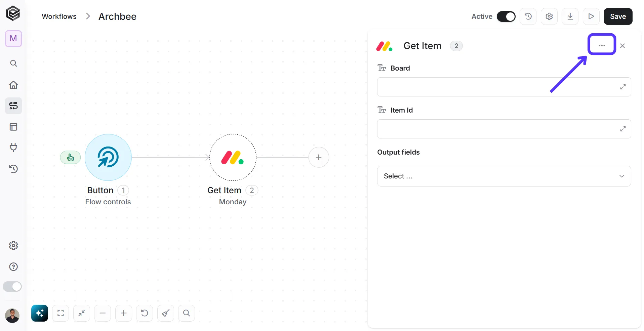
Task: Open workflow settings gear in top bar
Action: (x=549, y=16)
